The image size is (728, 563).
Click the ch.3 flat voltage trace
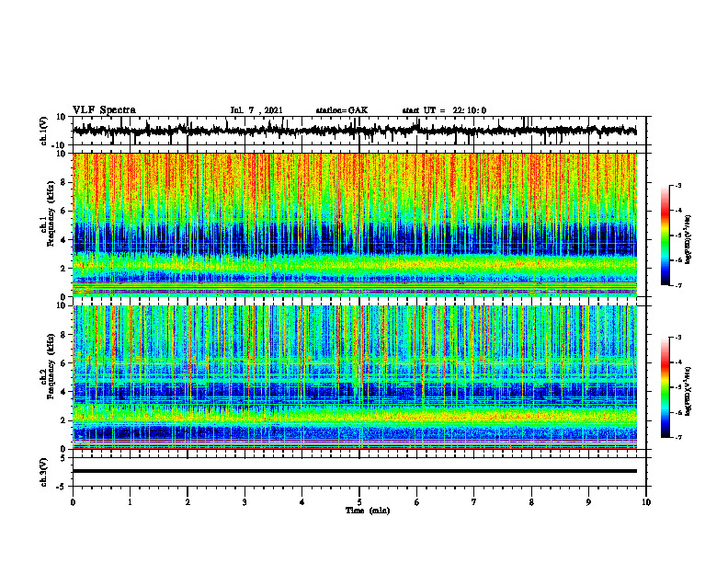355,471
